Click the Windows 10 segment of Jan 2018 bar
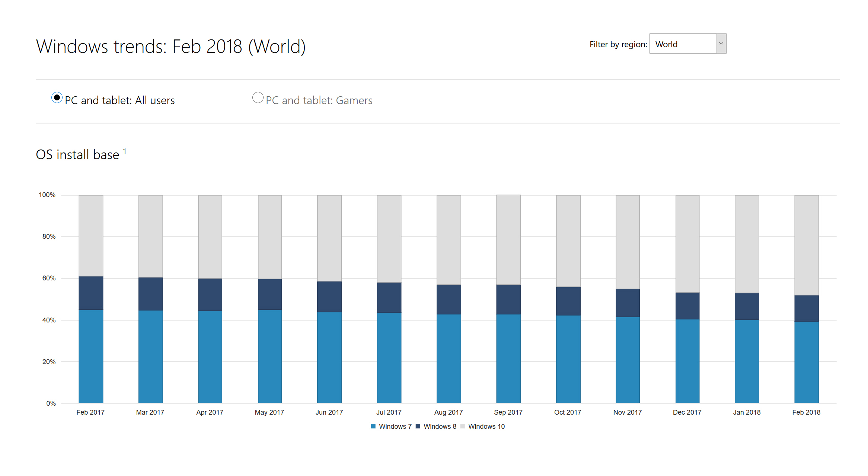 [747, 244]
